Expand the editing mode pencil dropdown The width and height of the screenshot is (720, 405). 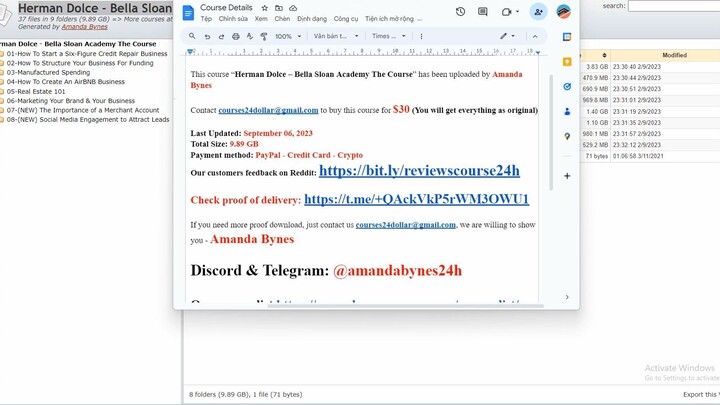point(508,36)
